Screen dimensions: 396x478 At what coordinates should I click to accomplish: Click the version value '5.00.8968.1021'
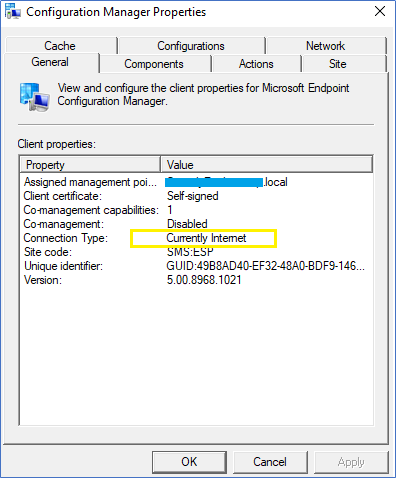(x=204, y=280)
